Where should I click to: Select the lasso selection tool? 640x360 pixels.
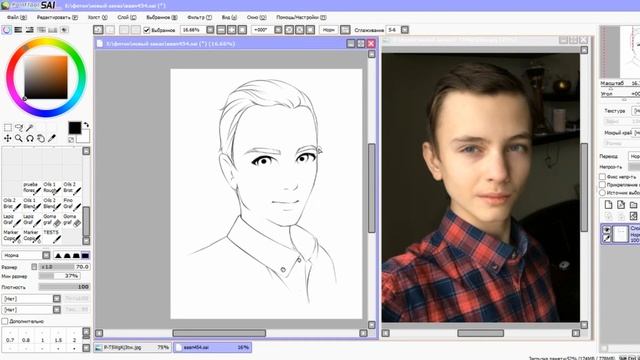pyautogui.click(x=19, y=128)
